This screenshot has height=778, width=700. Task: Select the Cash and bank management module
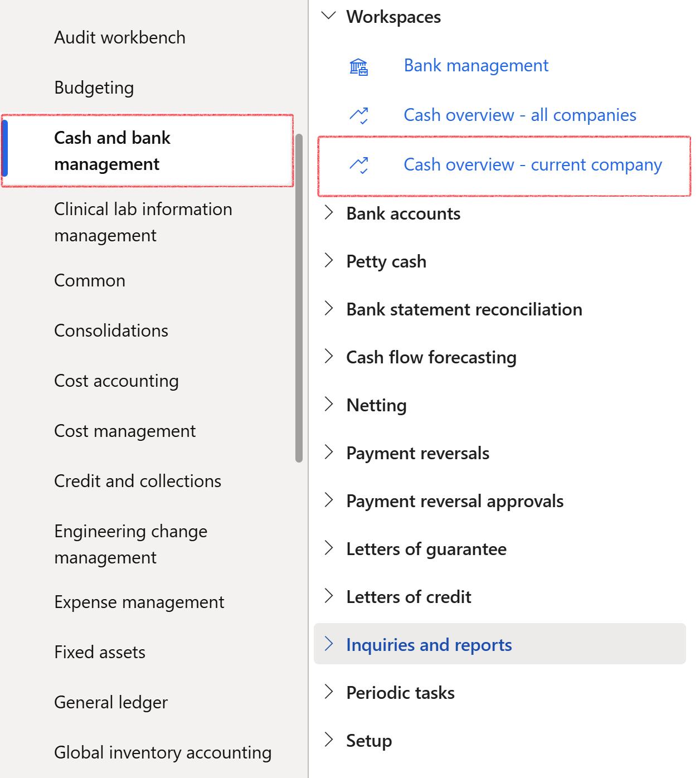[112, 151]
